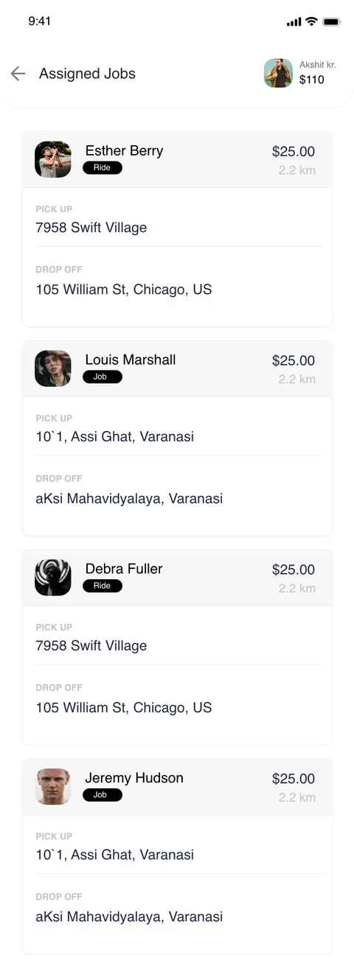Open Debra Fuller's job name

[124, 569]
